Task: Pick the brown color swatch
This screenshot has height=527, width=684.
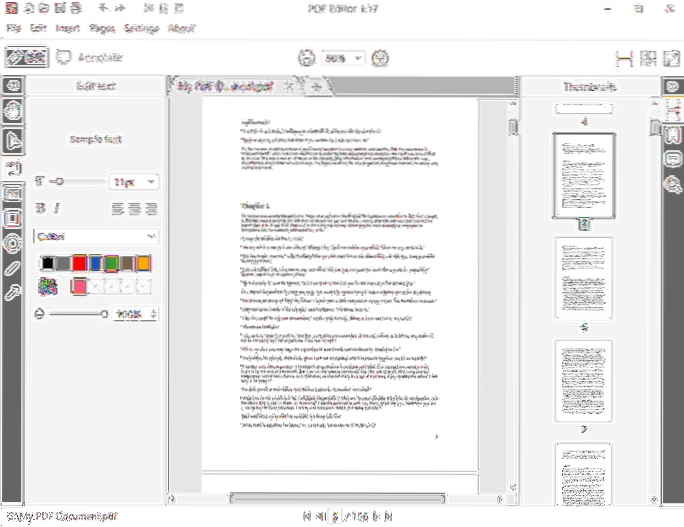Action: pos(127,263)
